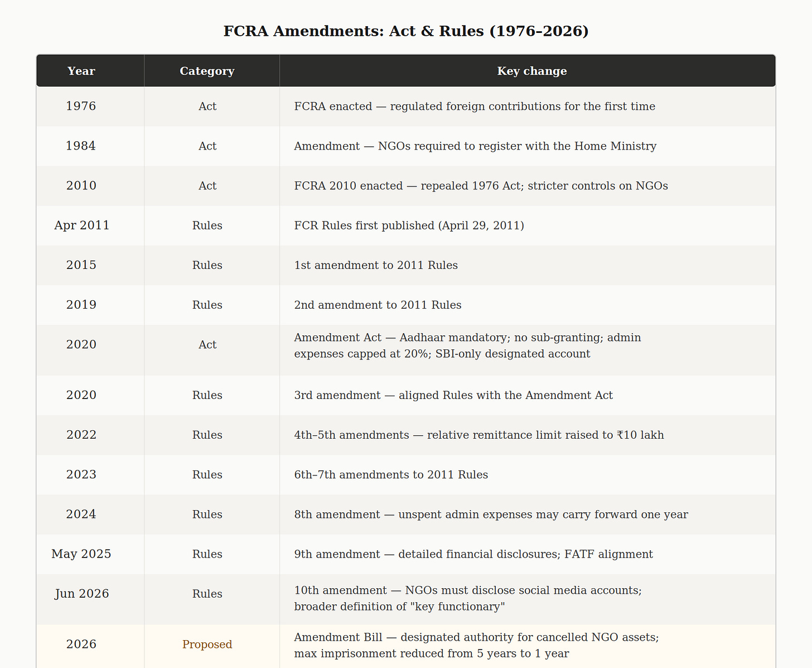Click the FCRA 2010 enacted description
812x668 pixels.
point(481,186)
